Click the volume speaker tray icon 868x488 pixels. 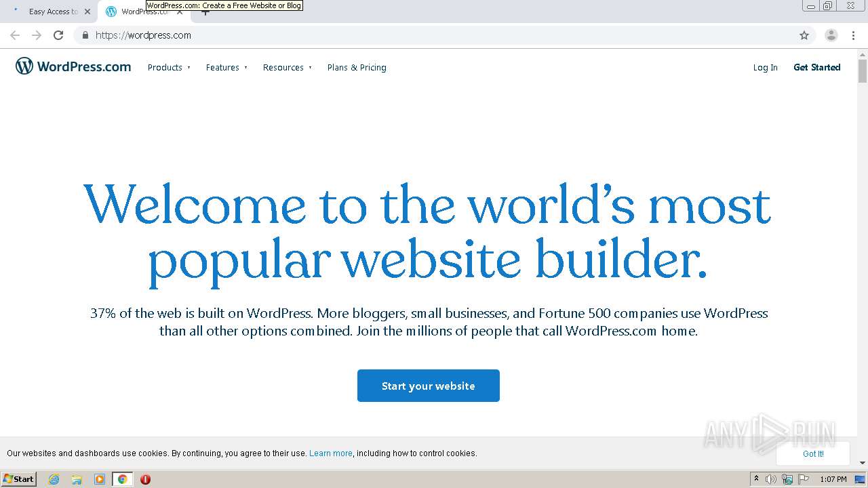(771, 479)
